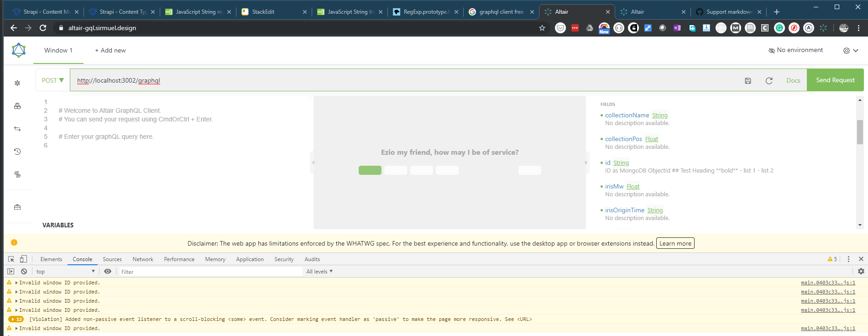Open the query history sidebar icon

pos(17,152)
